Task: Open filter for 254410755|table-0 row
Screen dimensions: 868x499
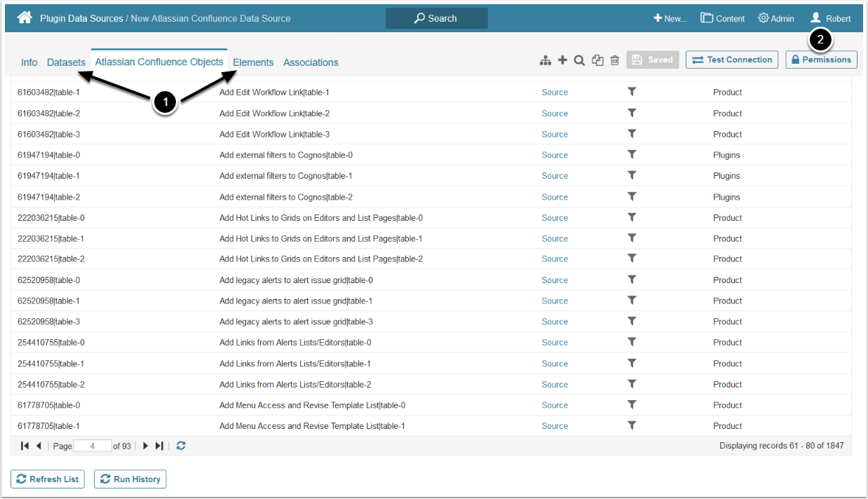Action: click(x=632, y=342)
